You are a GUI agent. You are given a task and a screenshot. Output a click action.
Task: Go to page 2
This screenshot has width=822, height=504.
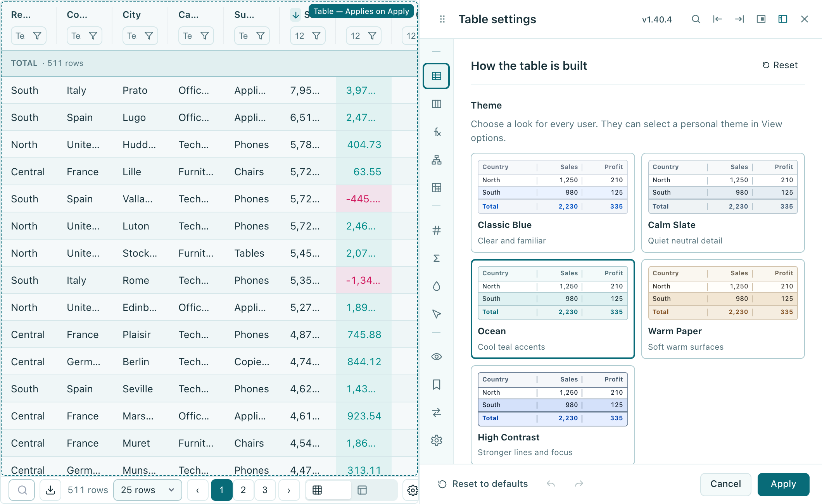point(243,490)
